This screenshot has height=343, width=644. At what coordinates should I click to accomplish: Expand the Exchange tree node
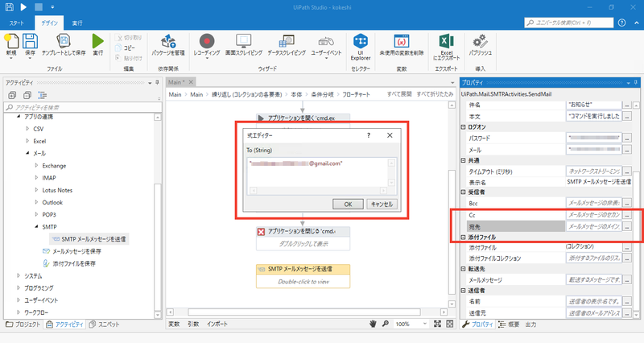(36, 166)
